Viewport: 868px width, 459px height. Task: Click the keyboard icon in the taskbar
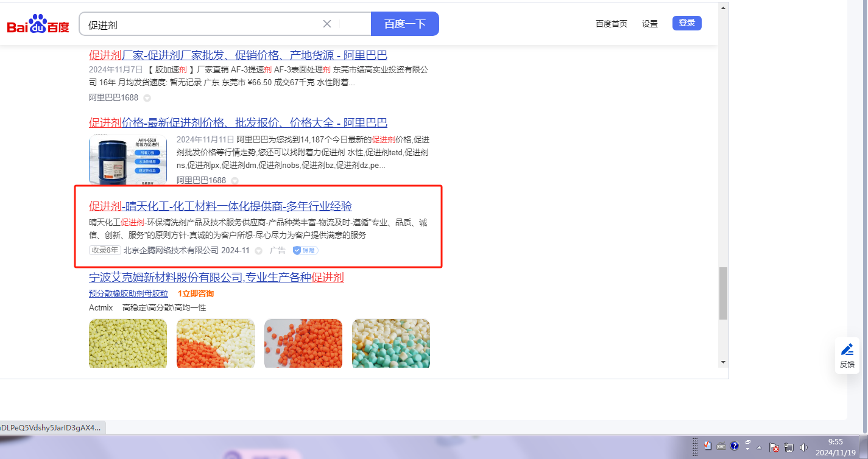coord(721,446)
